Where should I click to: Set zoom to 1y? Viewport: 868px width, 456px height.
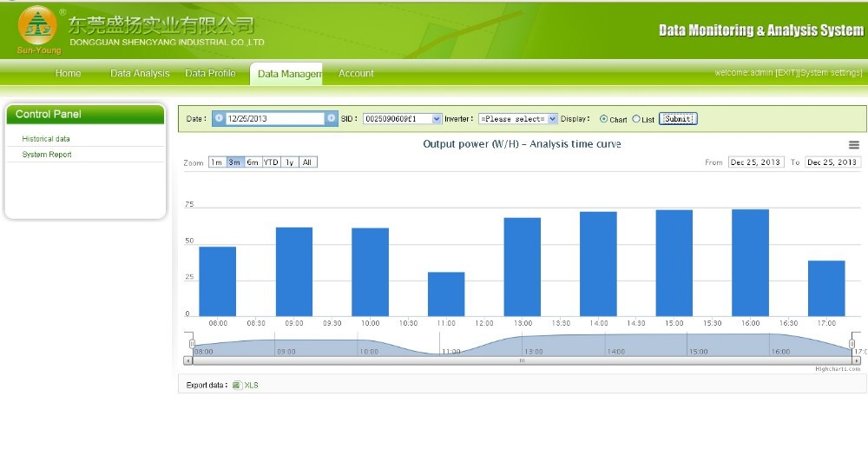[290, 162]
